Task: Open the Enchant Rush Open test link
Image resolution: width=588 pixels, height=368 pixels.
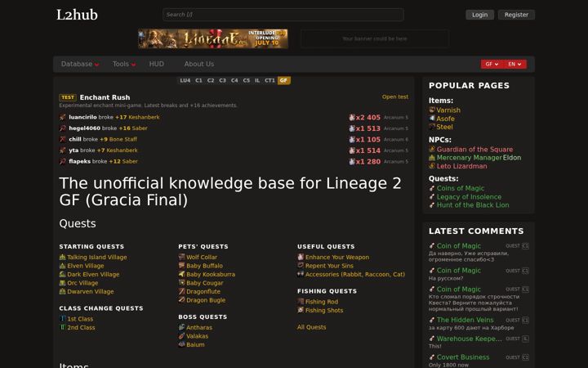Action: coord(395,96)
